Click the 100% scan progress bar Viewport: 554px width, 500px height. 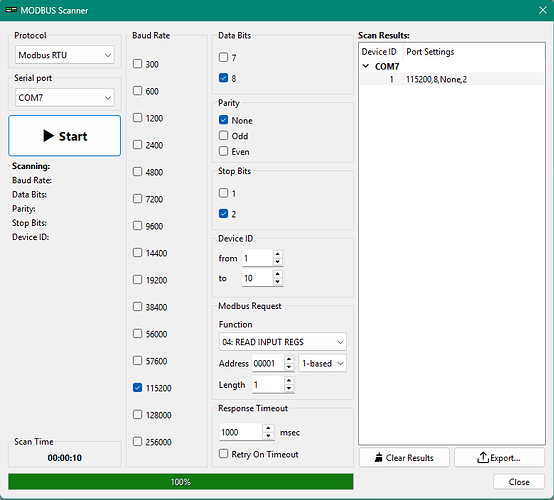coord(181,482)
